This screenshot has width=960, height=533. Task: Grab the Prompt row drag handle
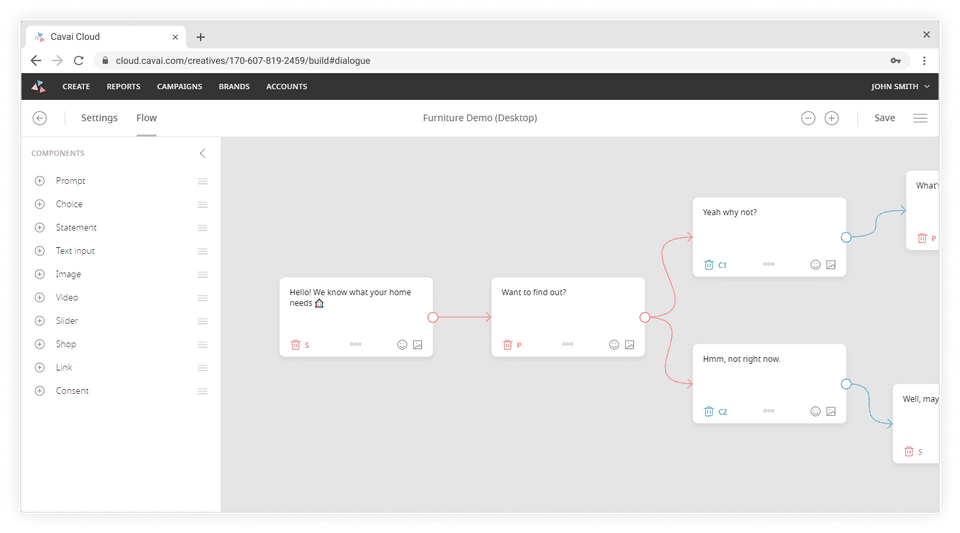pyautogui.click(x=203, y=181)
